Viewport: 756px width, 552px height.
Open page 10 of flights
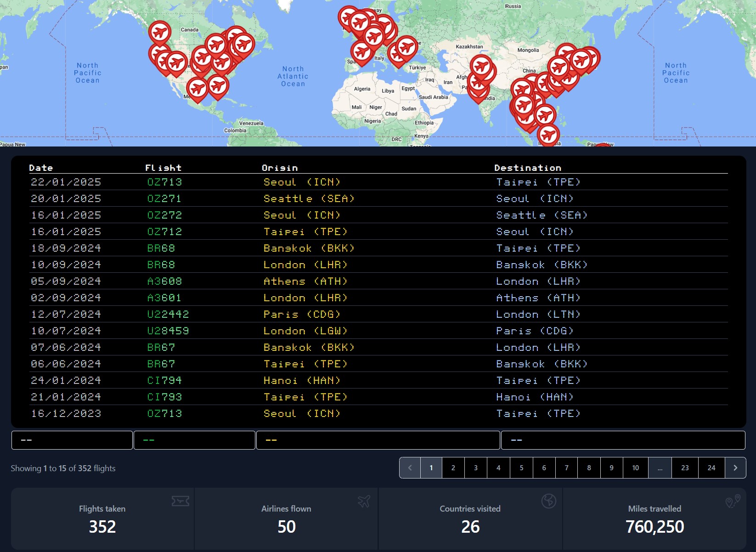pyautogui.click(x=636, y=468)
